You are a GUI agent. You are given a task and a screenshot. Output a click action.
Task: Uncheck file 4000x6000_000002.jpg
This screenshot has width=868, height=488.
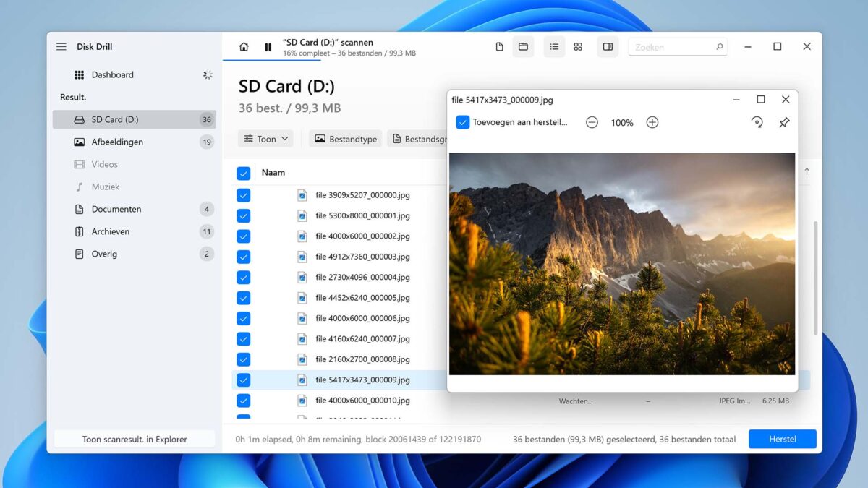point(244,236)
